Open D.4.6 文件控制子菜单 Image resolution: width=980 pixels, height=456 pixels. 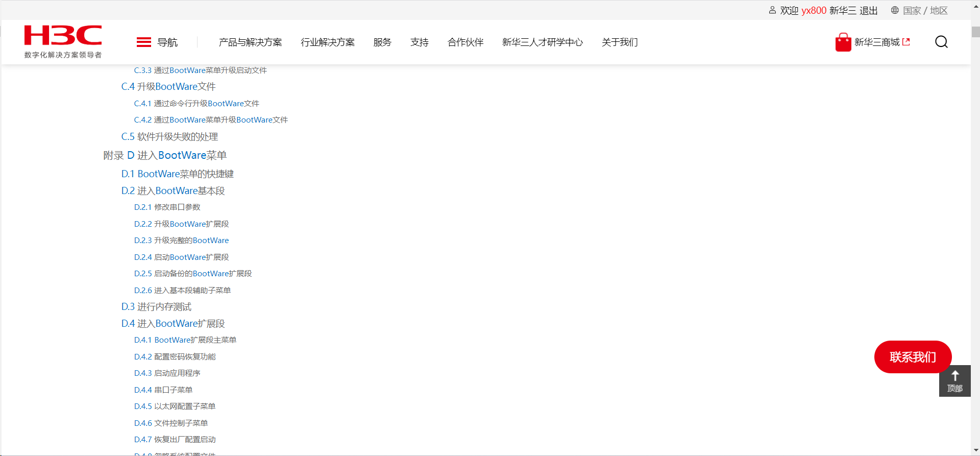pyautogui.click(x=171, y=423)
